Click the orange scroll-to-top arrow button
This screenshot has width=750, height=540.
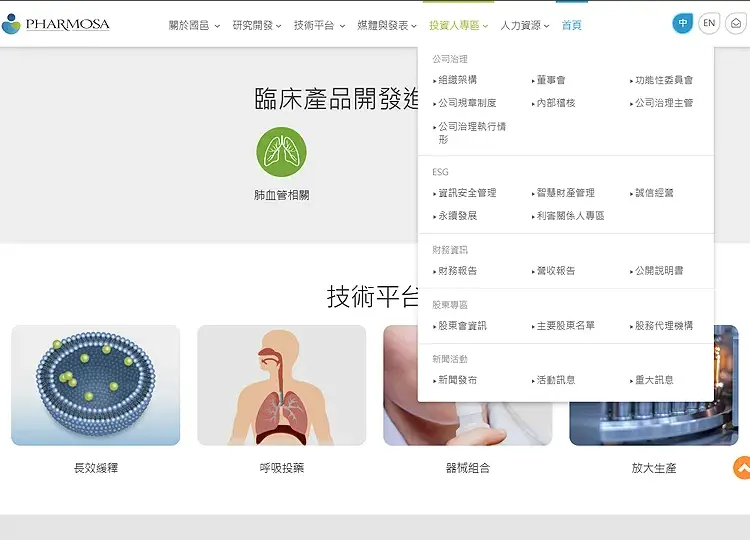[742, 467]
